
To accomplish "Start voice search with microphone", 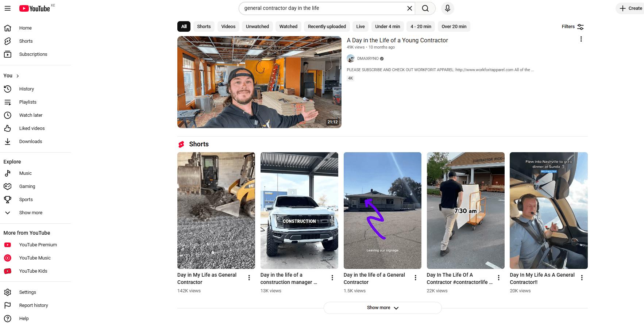I will pos(448,8).
